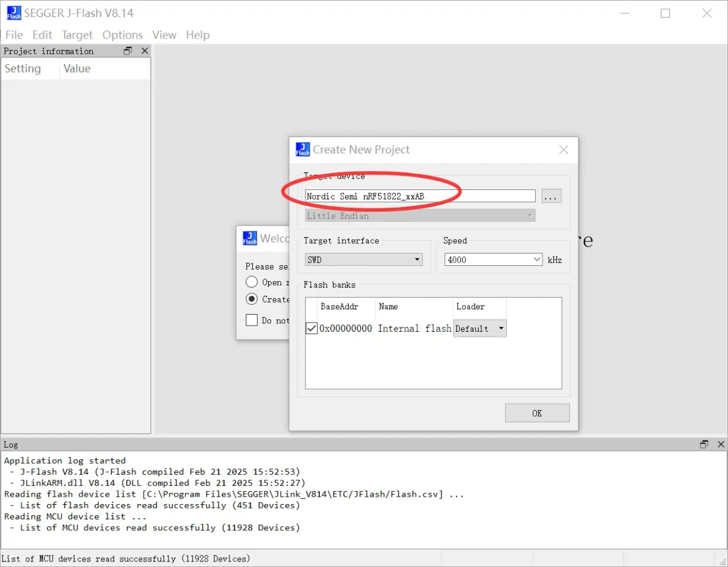The height and width of the screenshot is (567, 728).
Task: Click OK in Create New Project dialog
Action: pyautogui.click(x=537, y=413)
